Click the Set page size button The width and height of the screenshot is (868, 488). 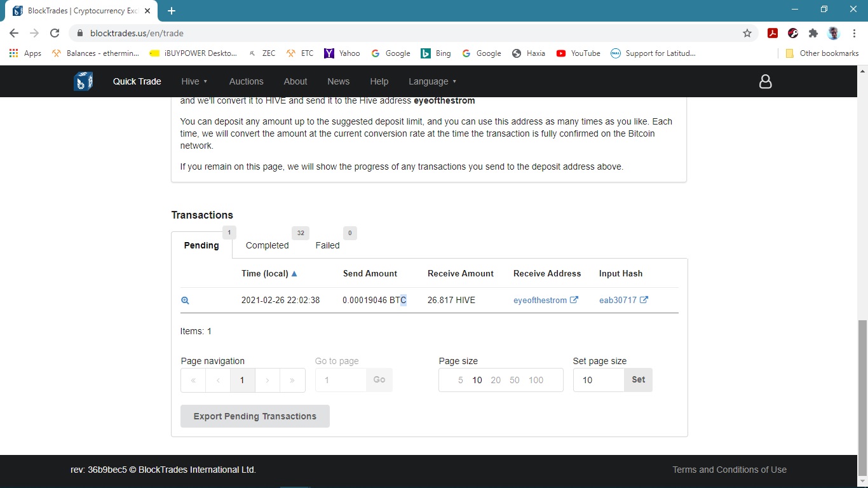point(638,379)
